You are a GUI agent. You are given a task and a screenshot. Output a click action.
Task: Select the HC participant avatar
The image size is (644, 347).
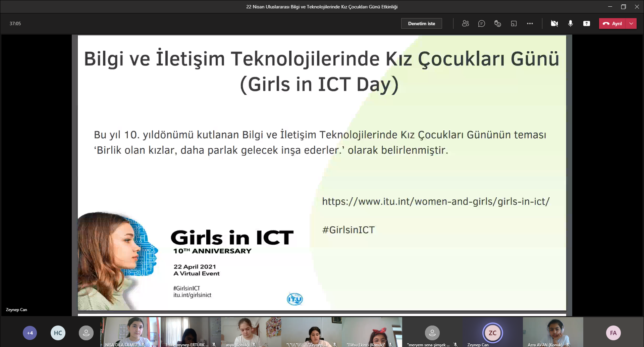pyautogui.click(x=58, y=333)
